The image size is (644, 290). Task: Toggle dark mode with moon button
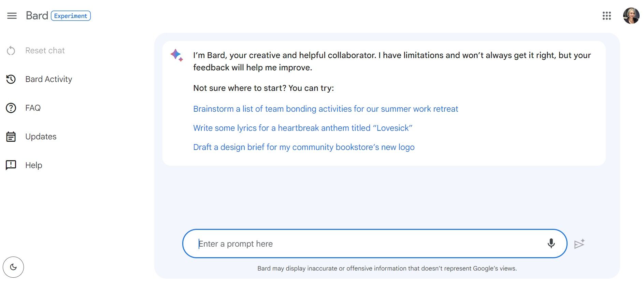[x=13, y=267]
